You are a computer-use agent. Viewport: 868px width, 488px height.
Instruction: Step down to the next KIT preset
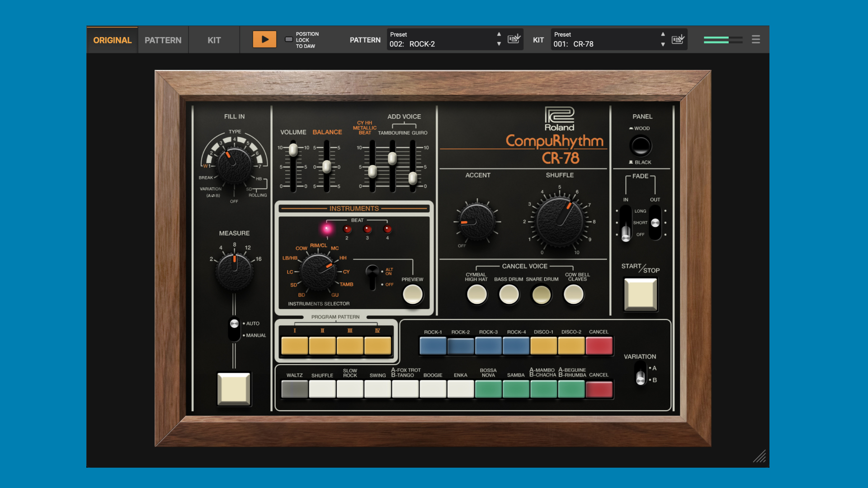pyautogui.click(x=663, y=45)
